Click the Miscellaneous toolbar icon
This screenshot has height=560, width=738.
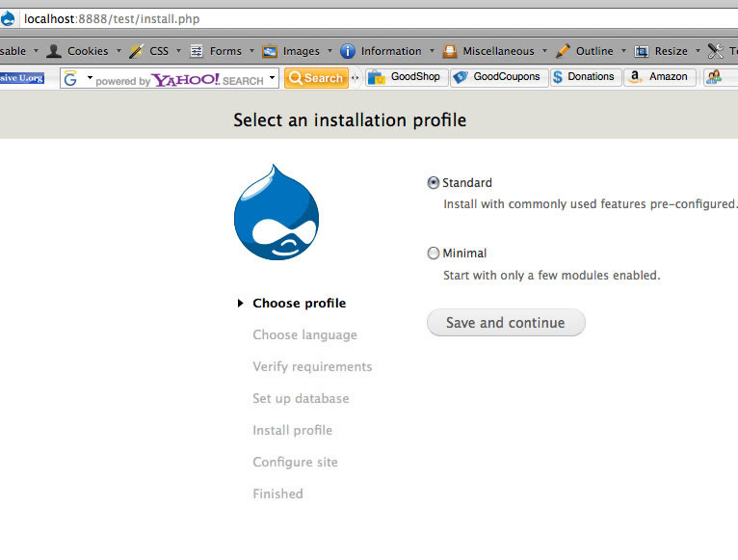tap(450, 51)
